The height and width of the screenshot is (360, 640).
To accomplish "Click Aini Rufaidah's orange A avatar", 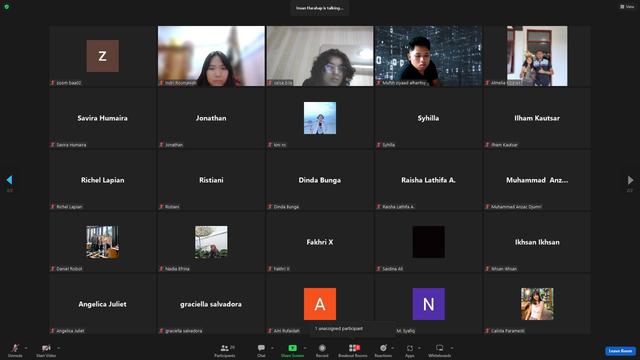I will (320, 304).
